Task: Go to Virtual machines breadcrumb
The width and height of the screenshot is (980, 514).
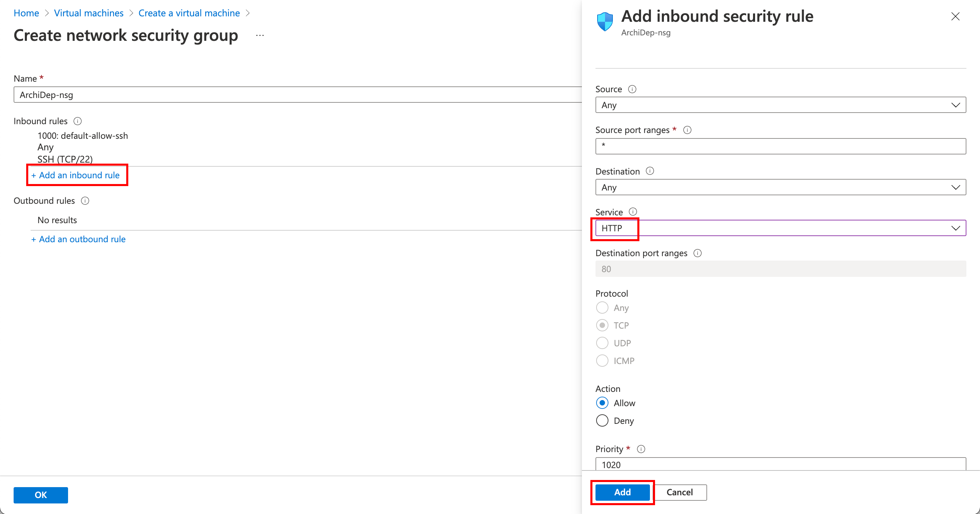Action: [88, 13]
